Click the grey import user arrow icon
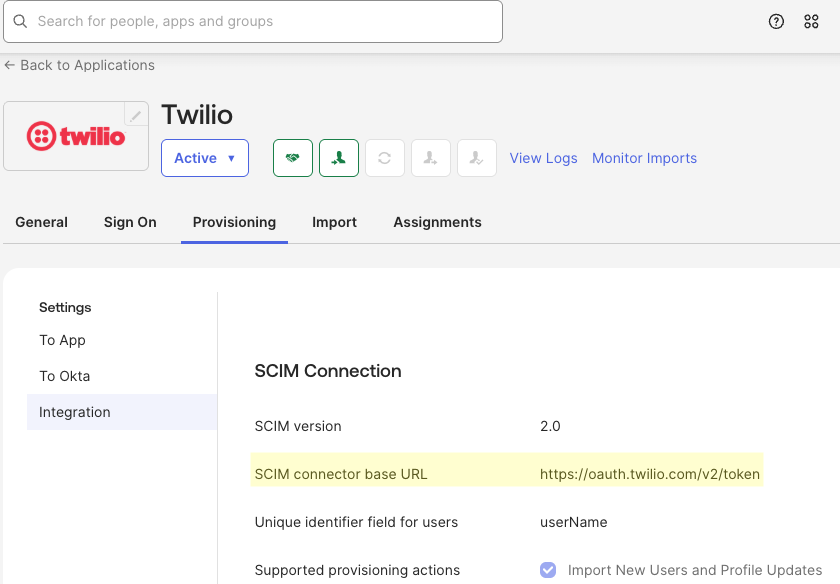 coord(431,158)
